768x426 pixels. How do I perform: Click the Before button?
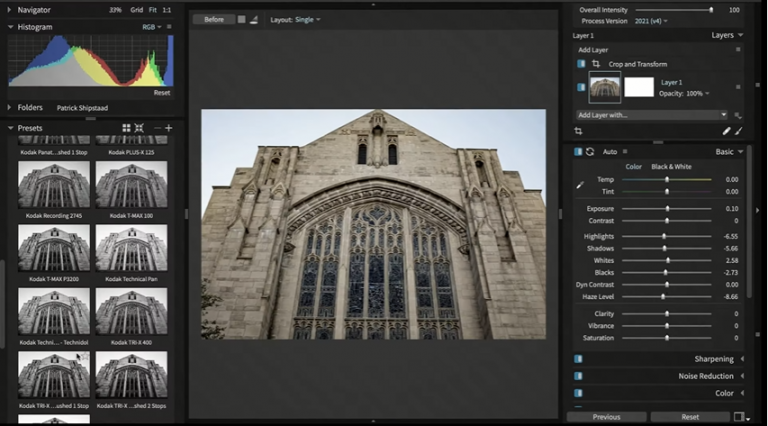(x=214, y=20)
